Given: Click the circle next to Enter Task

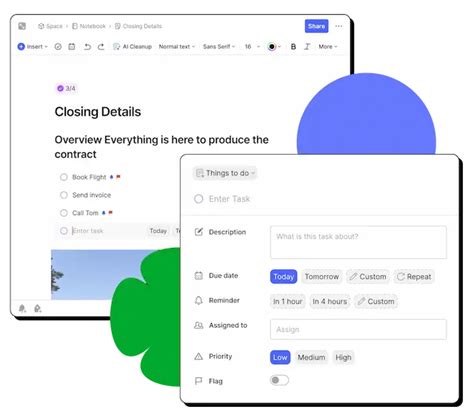Looking at the screenshot, I should [x=199, y=199].
